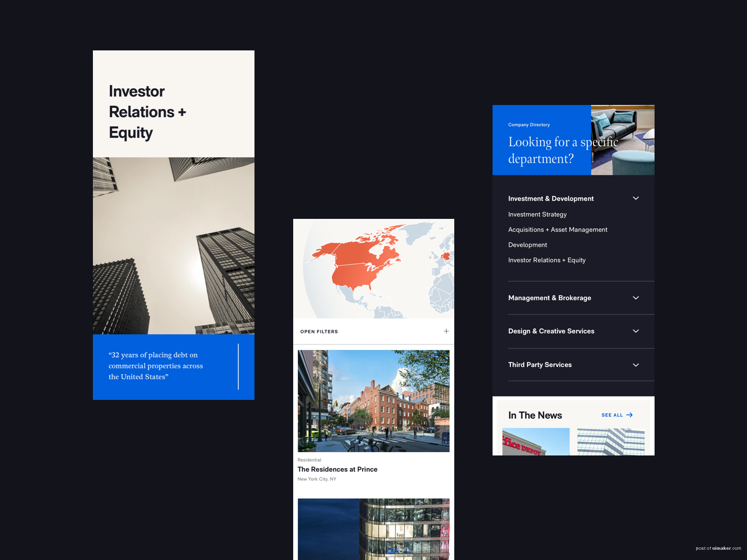Viewport: 747px width, 560px height.
Task: Click the Residential category label
Action: 309,460
